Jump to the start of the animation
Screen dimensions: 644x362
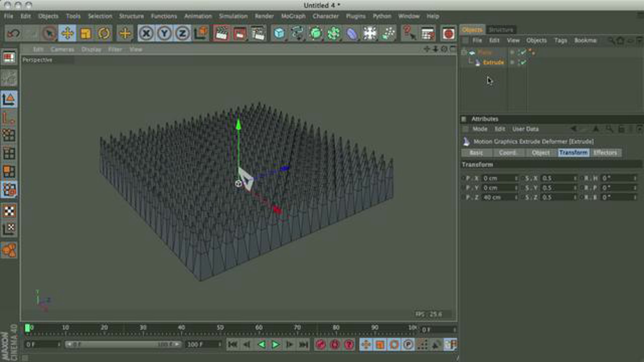coord(232,345)
